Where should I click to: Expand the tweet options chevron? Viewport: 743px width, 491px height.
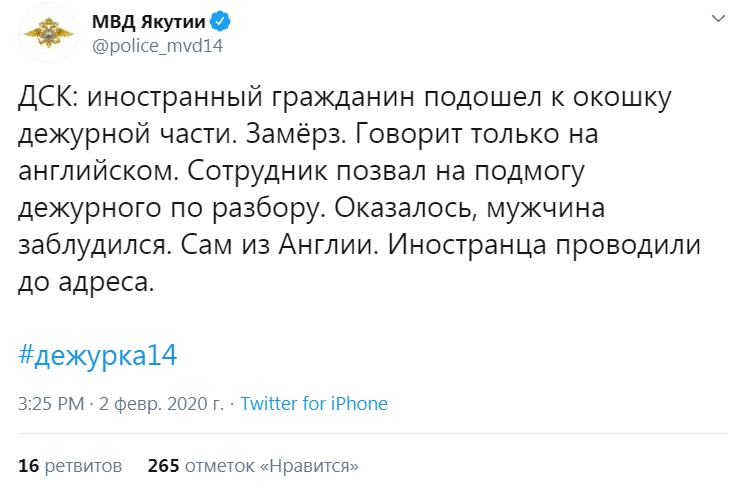[717, 20]
